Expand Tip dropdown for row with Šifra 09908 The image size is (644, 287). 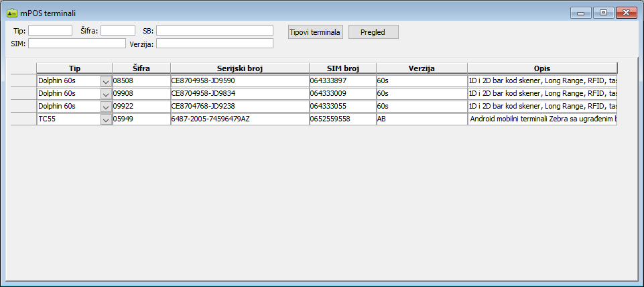(x=106, y=93)
